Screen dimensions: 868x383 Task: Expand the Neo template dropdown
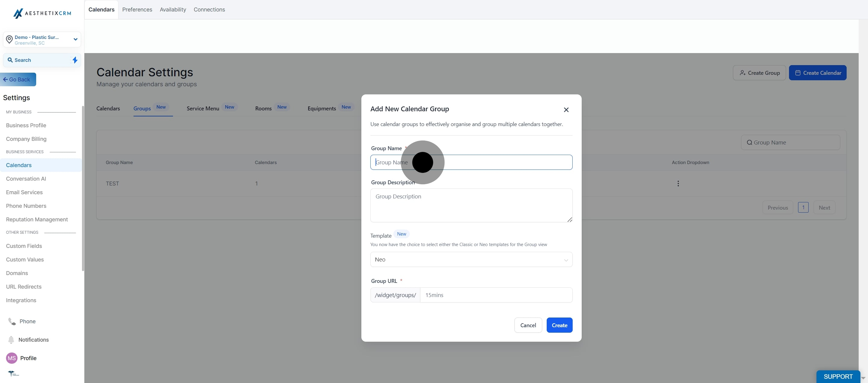[471, 259]
